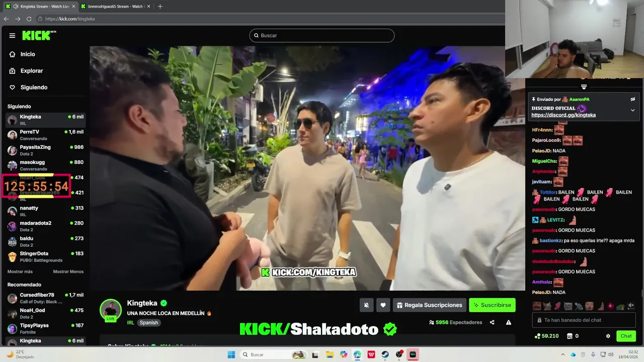Collapse following list with Mostrar Menos
This screenshot has width=644, height=362.
point(68,271)
